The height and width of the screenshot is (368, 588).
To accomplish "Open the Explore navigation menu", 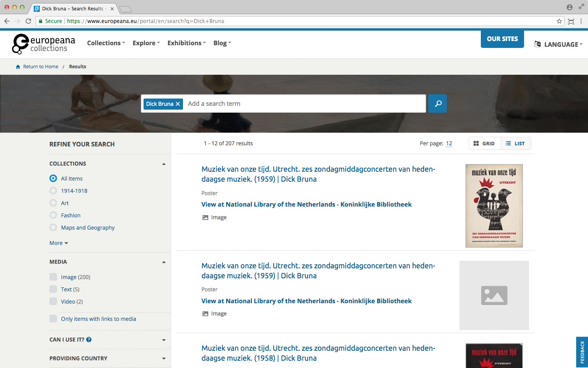I will (146, 43).
